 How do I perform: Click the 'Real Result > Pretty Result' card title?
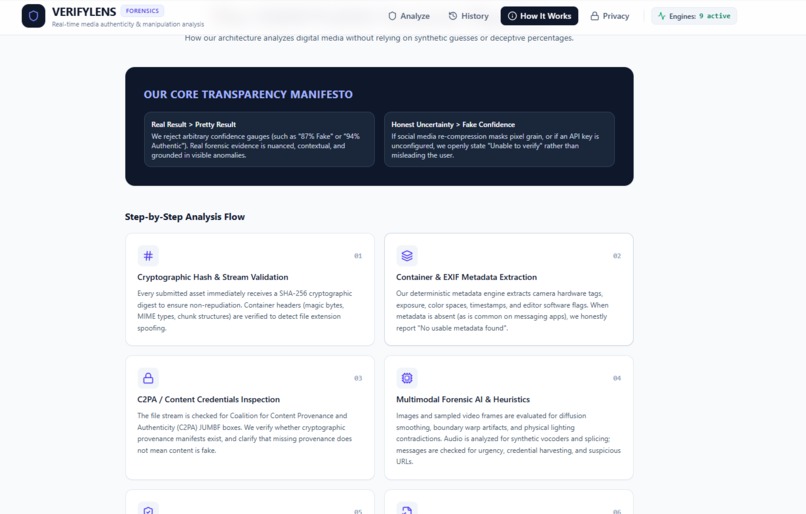pyautogui.click(x=194, y=124)
